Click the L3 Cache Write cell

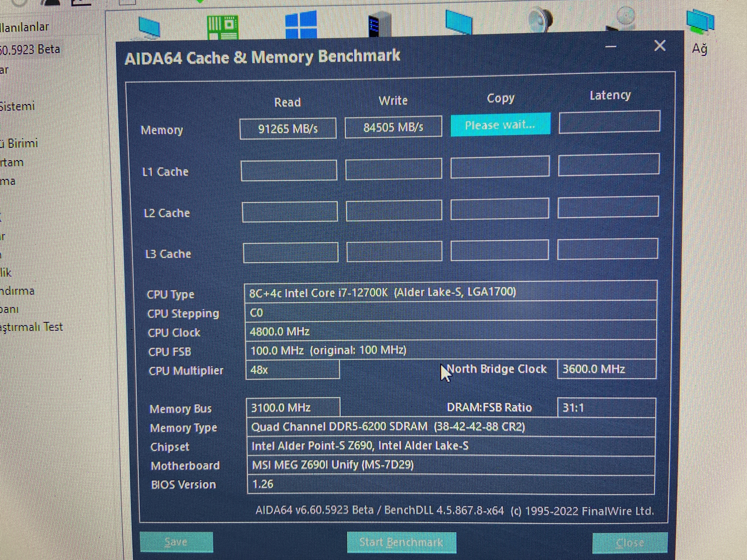(394, 251)
